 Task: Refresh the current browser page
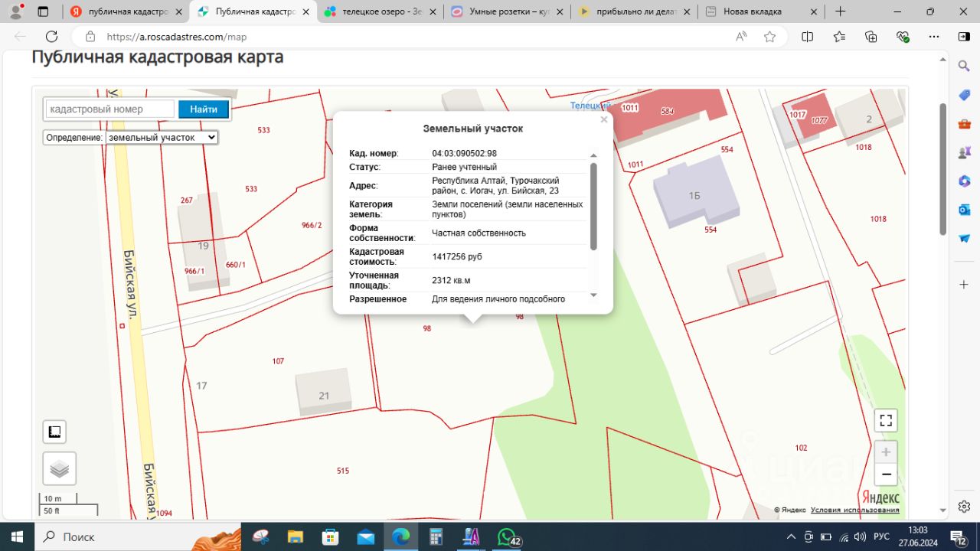(51, 37)
